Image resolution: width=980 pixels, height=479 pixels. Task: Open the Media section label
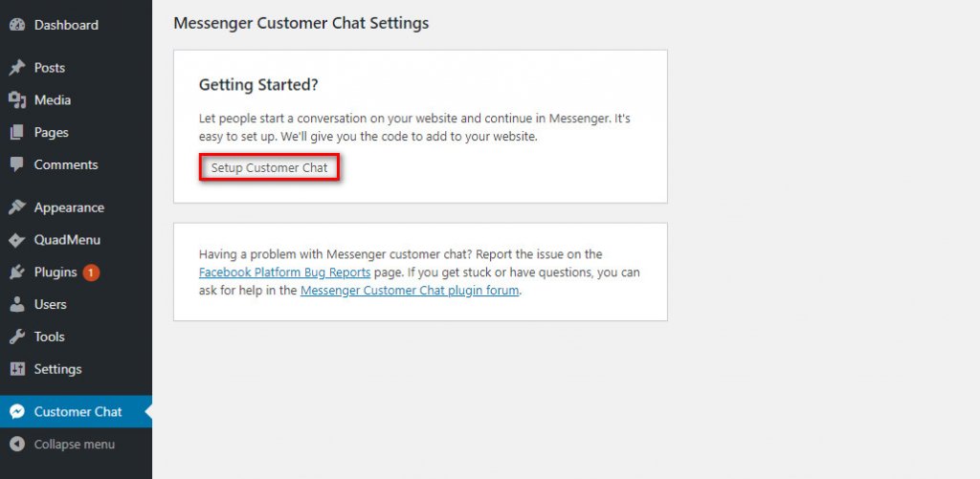[53, 100]
